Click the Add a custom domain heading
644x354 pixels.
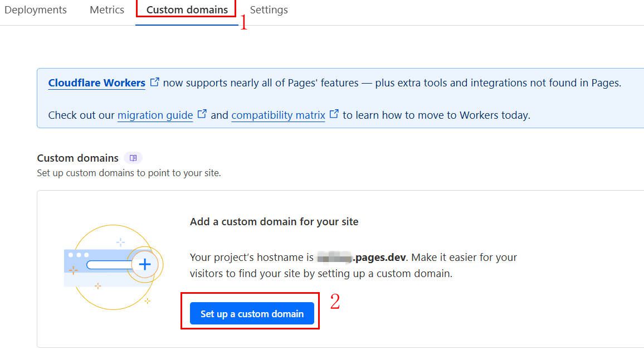[274, 222]
